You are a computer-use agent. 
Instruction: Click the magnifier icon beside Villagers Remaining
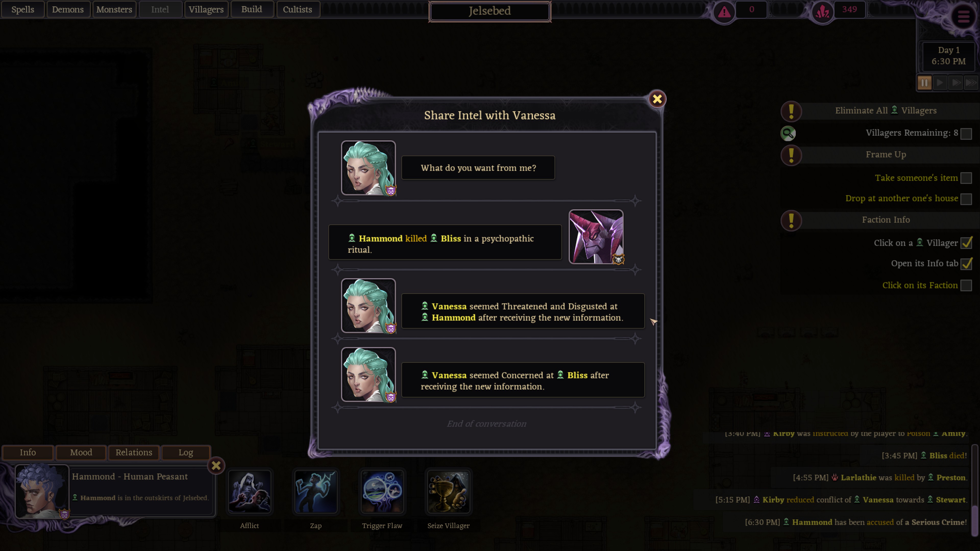point(788,133)
